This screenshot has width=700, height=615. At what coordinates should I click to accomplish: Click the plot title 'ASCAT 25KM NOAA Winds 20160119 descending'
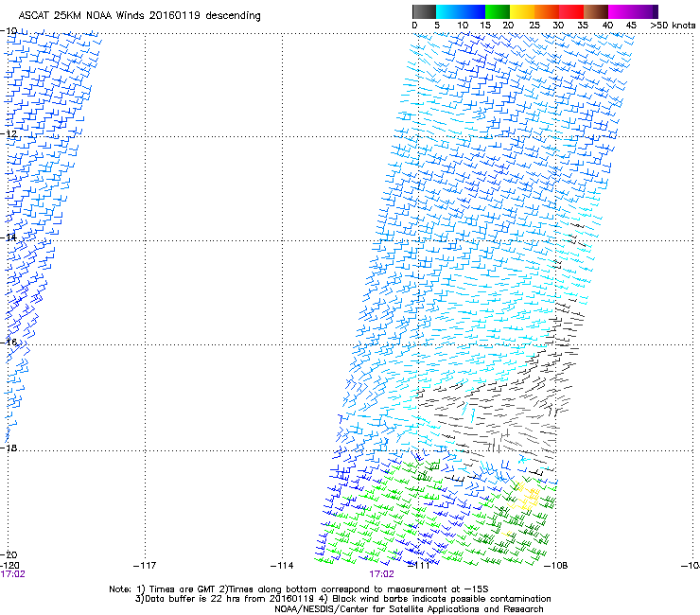coord(139,15)
